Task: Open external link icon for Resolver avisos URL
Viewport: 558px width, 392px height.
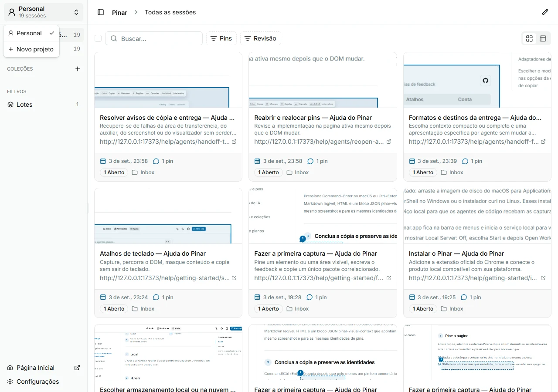Action: (234, 142)
